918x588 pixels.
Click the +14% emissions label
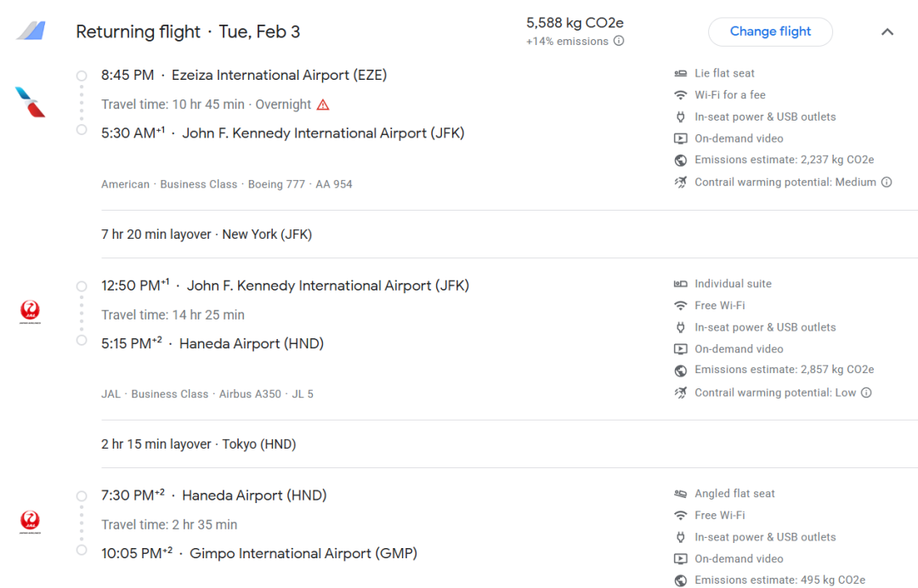(567, 42)
